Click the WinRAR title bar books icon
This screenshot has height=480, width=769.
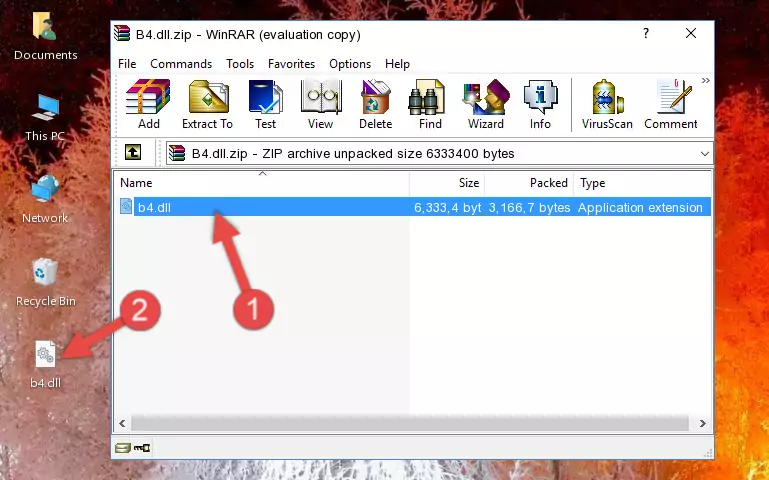pos(122,33)
